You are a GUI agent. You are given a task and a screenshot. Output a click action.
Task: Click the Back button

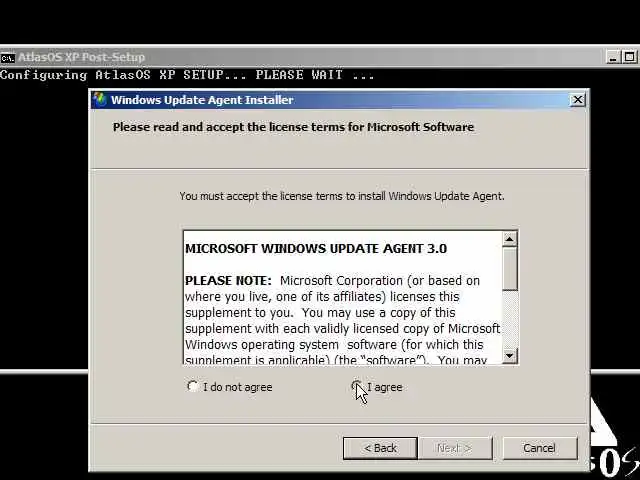380,448
